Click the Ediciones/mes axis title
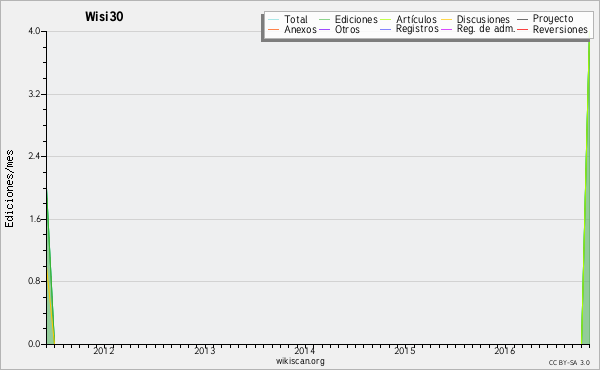Viewport: 600px width, 370px height. pyautogui.click(x=9, y=188)
